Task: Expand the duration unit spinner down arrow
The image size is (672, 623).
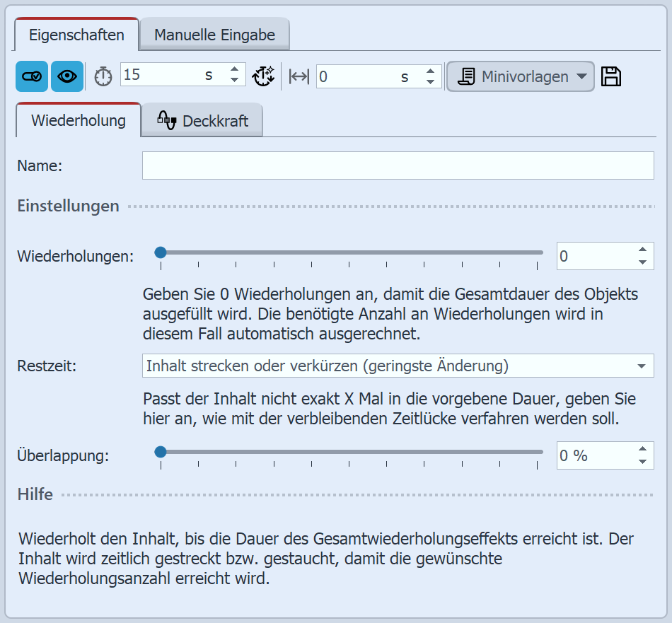Action: (x=233, y=81)
